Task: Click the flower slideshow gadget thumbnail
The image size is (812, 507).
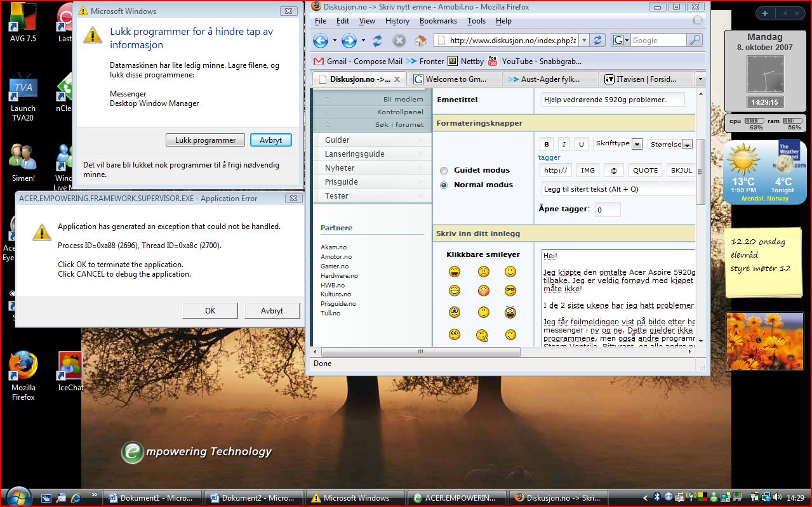Action: 764,341
